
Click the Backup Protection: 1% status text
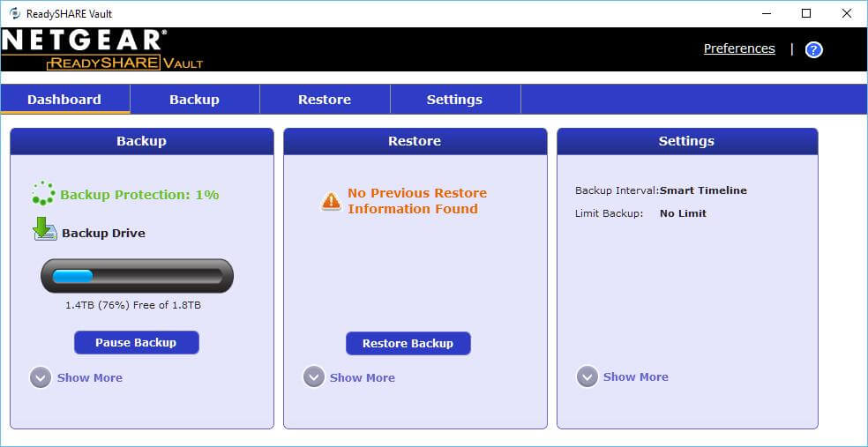click(x=139, y=195)
